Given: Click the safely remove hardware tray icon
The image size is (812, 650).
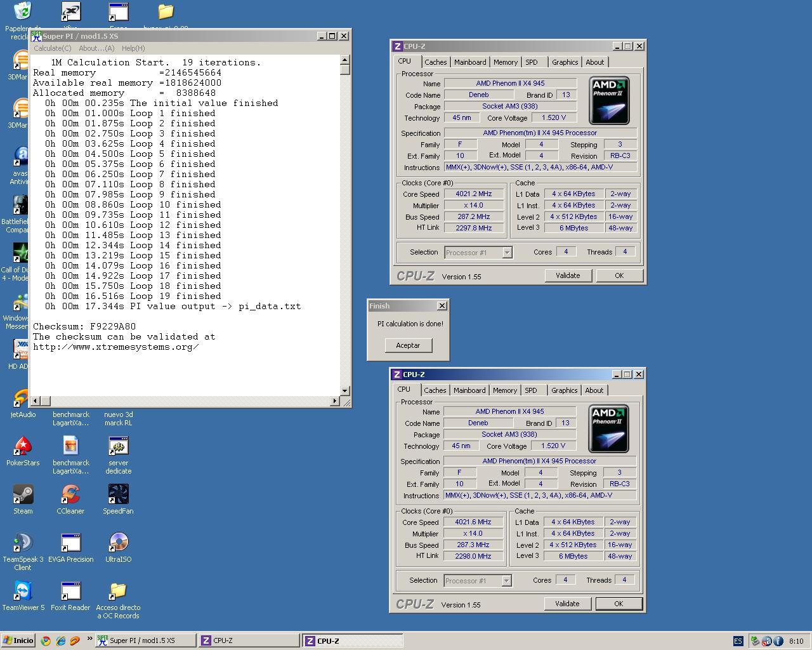Looking at the screenshot, I should pyautogui.click(x=756, y=641).
